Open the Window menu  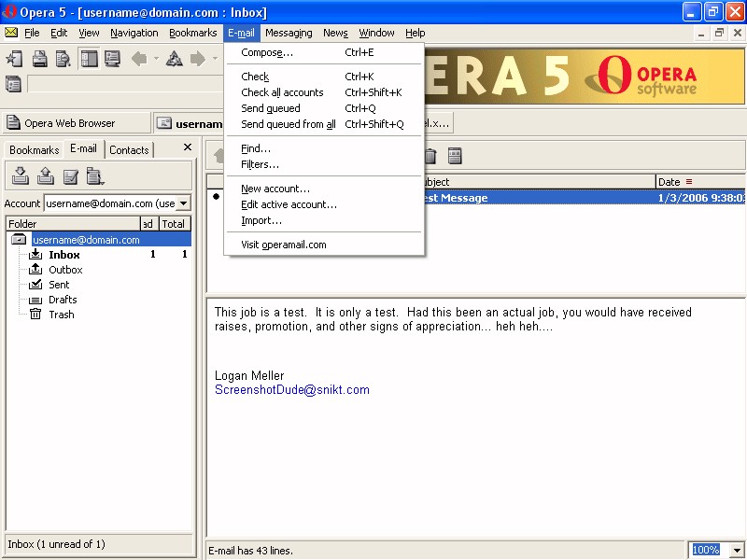coord(376,33)
